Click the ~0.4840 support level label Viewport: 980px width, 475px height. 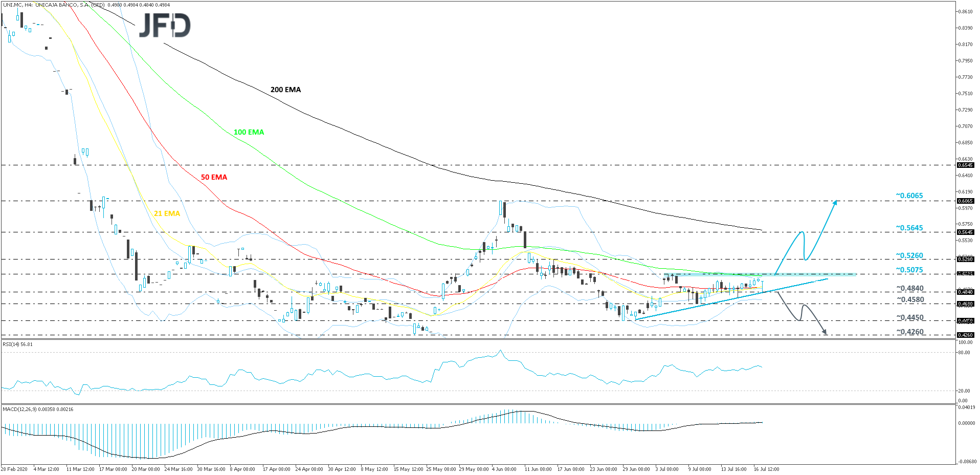(910, 288)
